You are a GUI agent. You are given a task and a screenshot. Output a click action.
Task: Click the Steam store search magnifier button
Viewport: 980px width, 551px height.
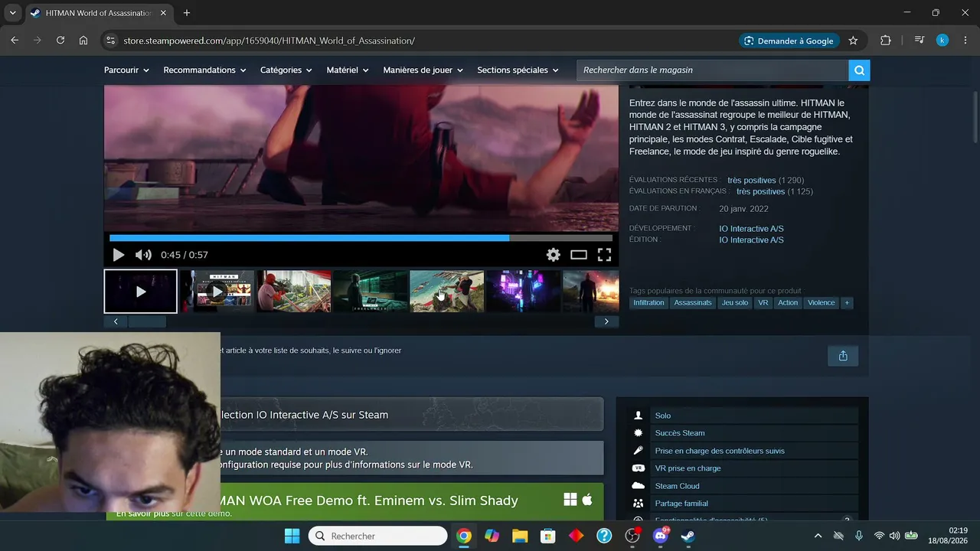tap(859, 70)
